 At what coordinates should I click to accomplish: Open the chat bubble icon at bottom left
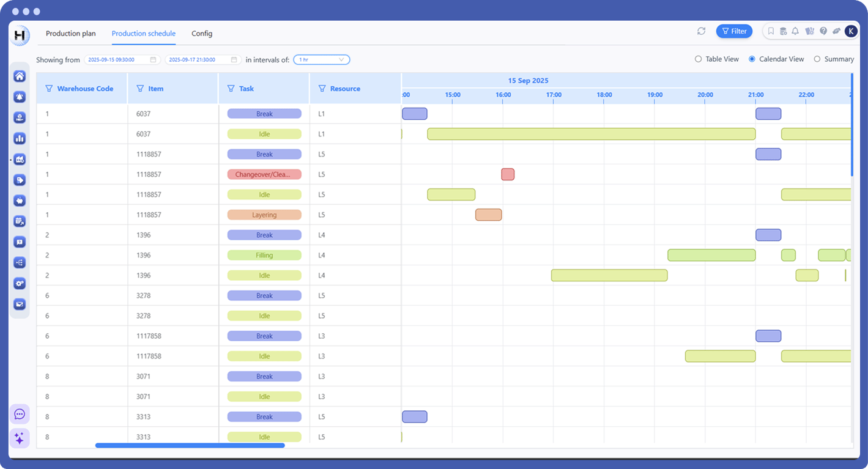20,414
